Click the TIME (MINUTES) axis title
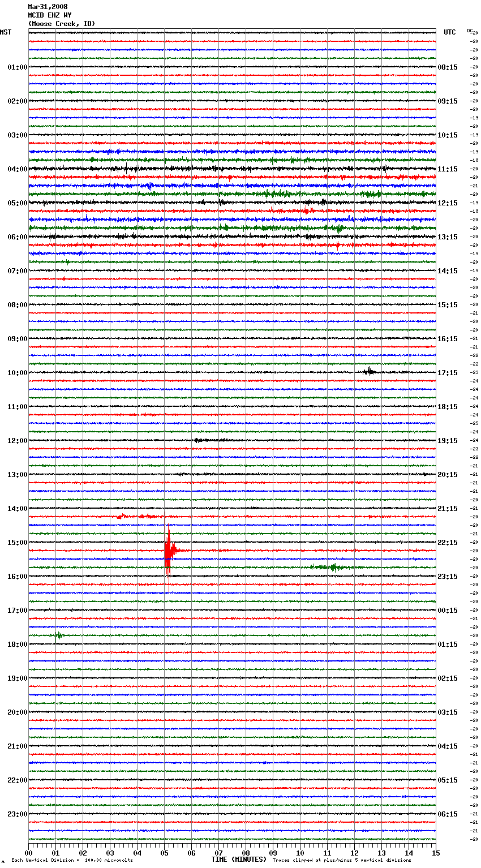Viewport: 481px width, 868px height. tap(239, 860)
